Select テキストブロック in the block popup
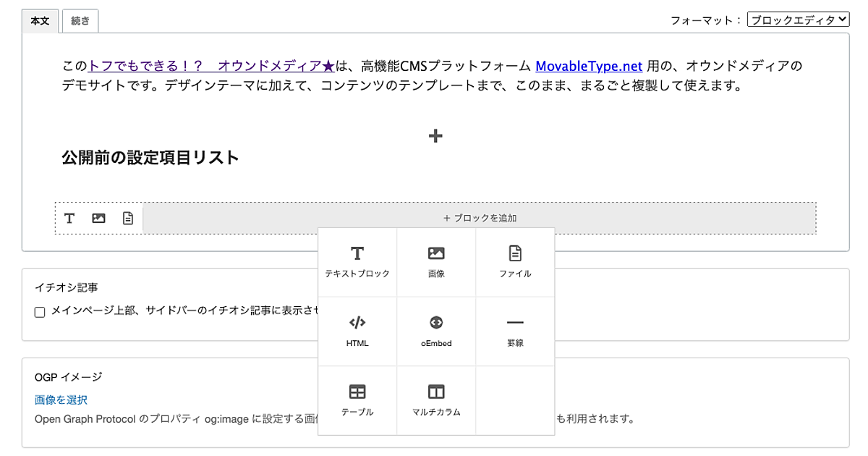The height and width of the screenshot is (456, 868). click(x=357, y=261)
